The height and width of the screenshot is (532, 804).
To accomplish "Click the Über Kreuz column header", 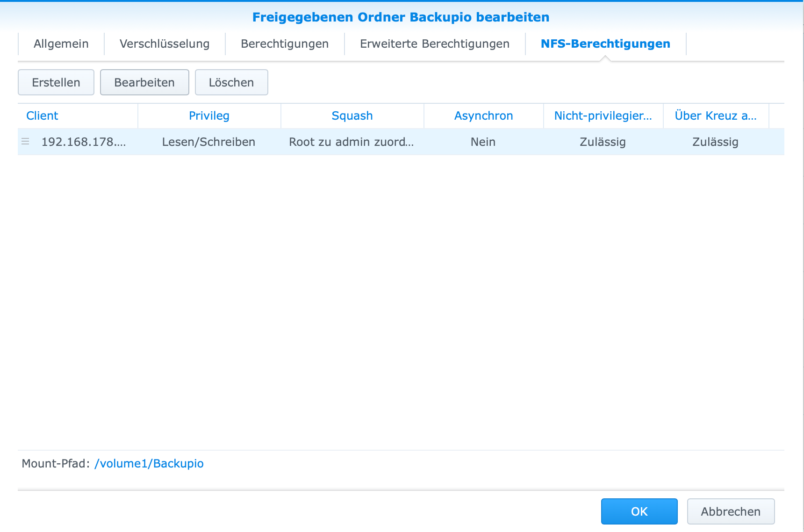I will [x=716, y=115].
